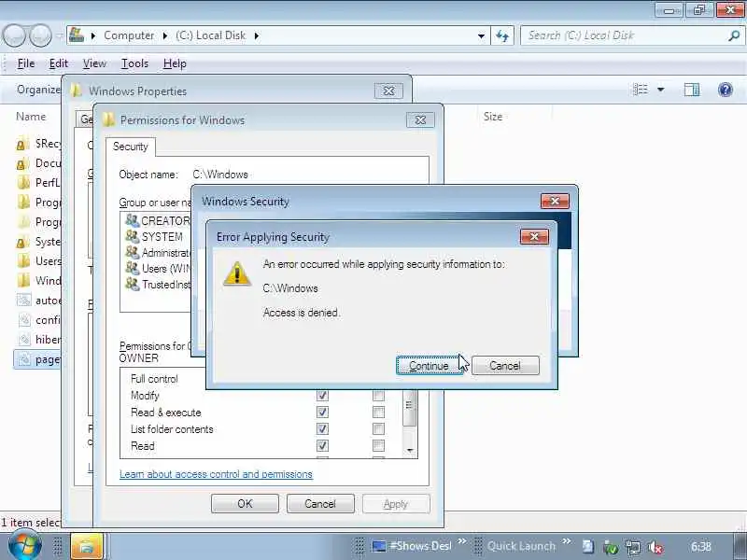Expand the arrow before Computer in address bar
747x560 pixels.
coord(93,35)
